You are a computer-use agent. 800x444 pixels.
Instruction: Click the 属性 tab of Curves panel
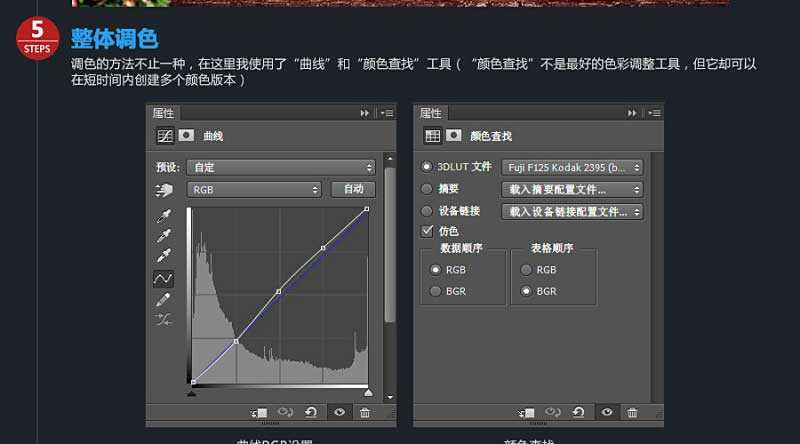coord(164,114)
